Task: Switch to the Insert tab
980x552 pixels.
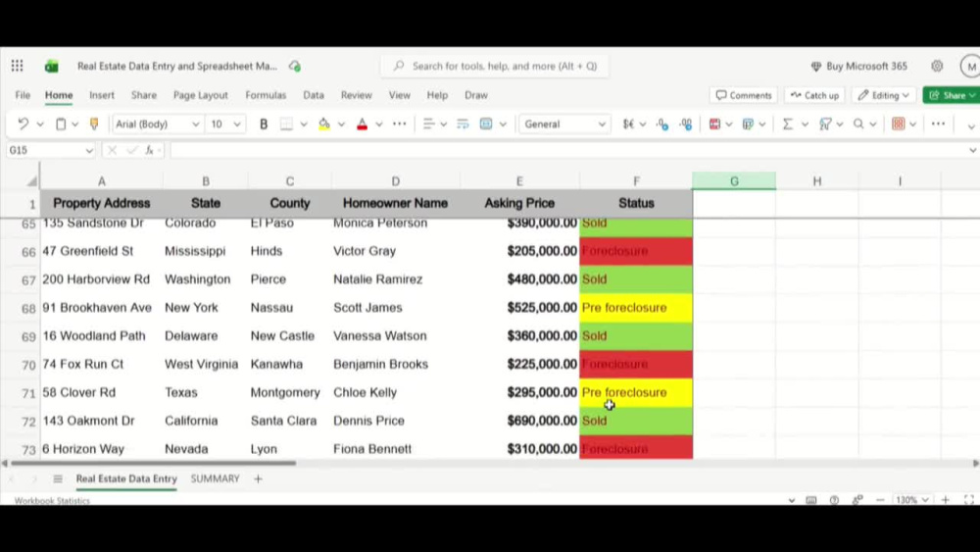Action: [102, 95]
